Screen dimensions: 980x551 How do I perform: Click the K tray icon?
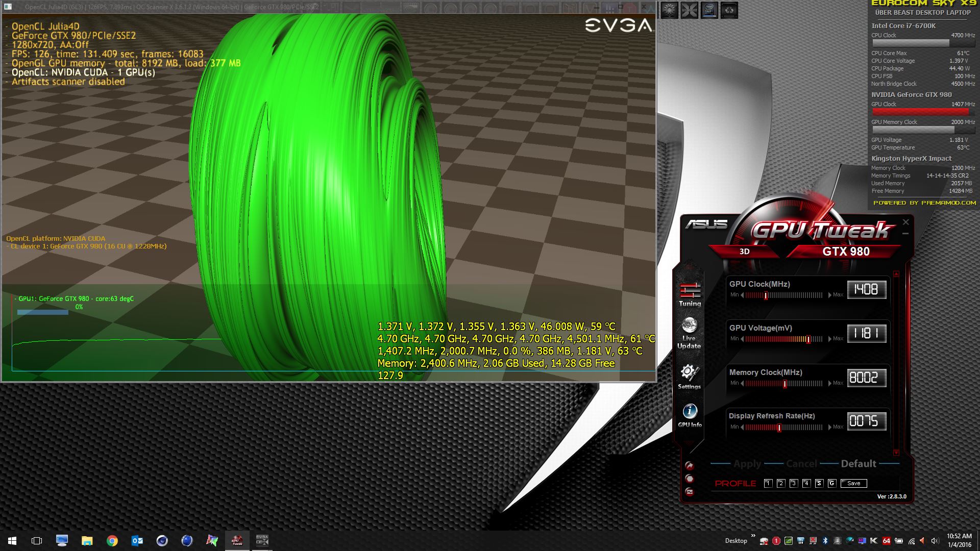[874, 541]
